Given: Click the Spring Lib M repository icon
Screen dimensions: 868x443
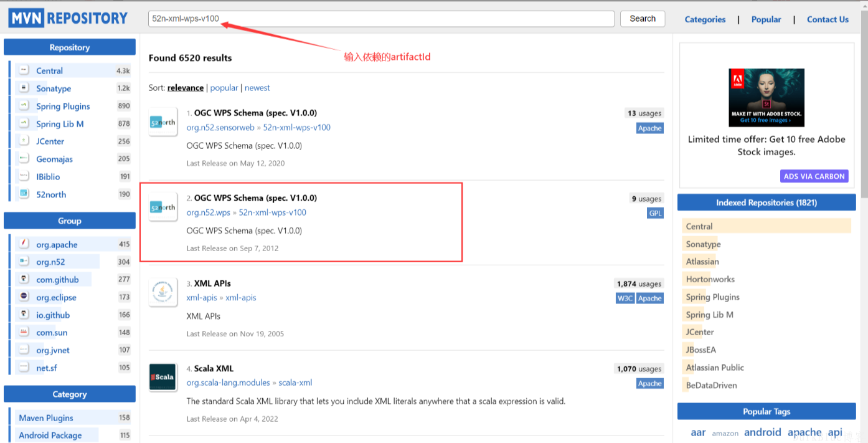Looking at the screenshot, I should [24, 123].
